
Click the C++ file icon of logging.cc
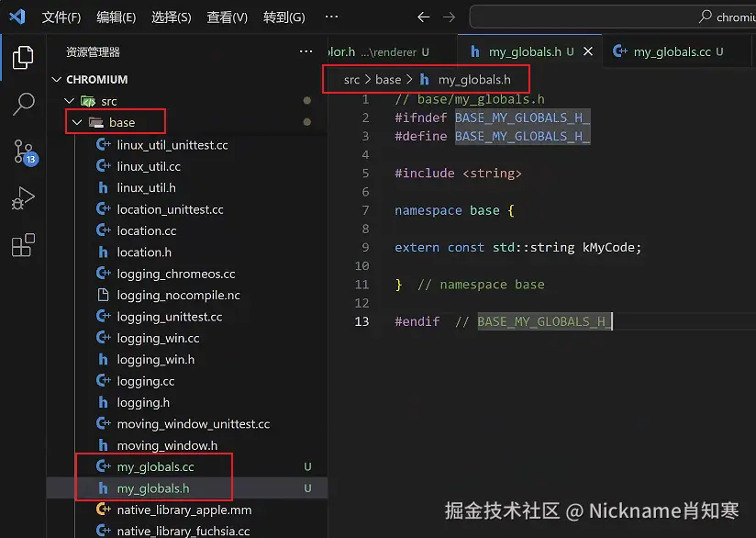(x=103, y=381)
